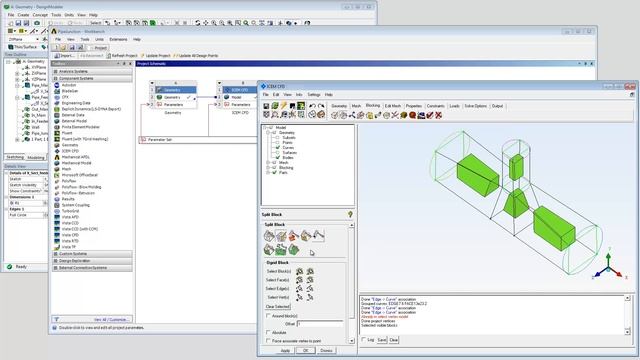Viewport: 640px width, 360px height.
Task: Open the Extensions menu in Workbench
Action: point(118,40)
